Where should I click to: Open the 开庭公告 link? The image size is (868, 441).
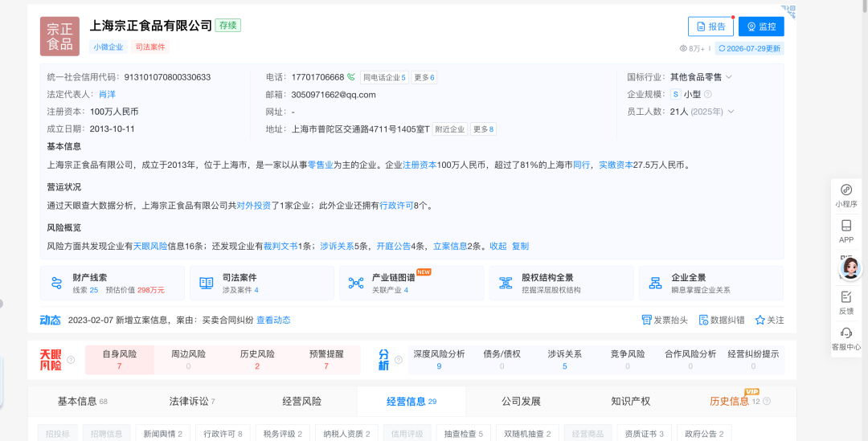pyautogui.click(x=394, y=247)
